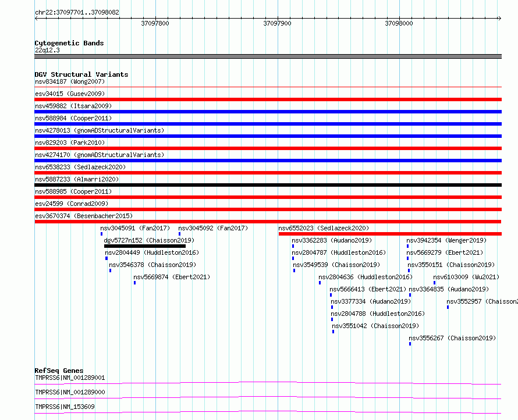
Task: Click the 22q12.3 band label
Action: coord(47,50)
